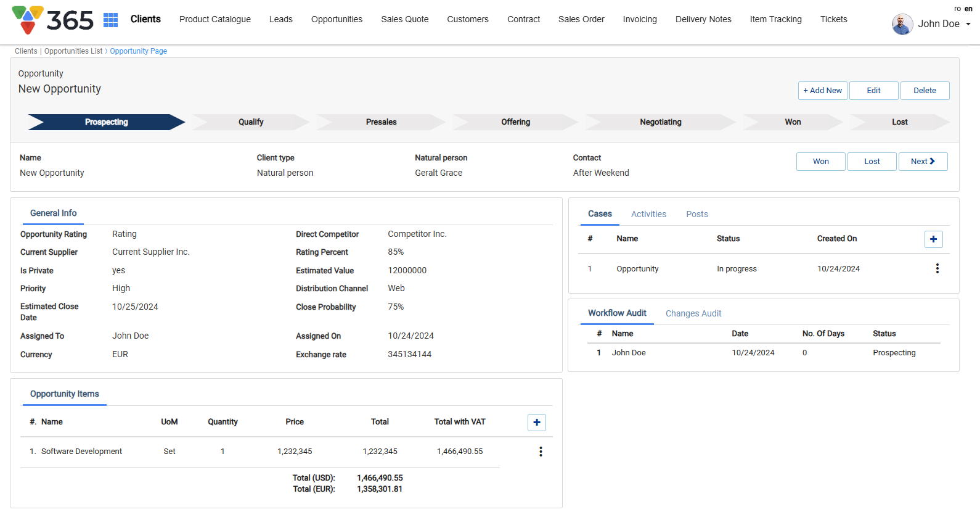The image size is (980, 512).
Task: Add a new case with plus icon
Action: pos(933,239)
